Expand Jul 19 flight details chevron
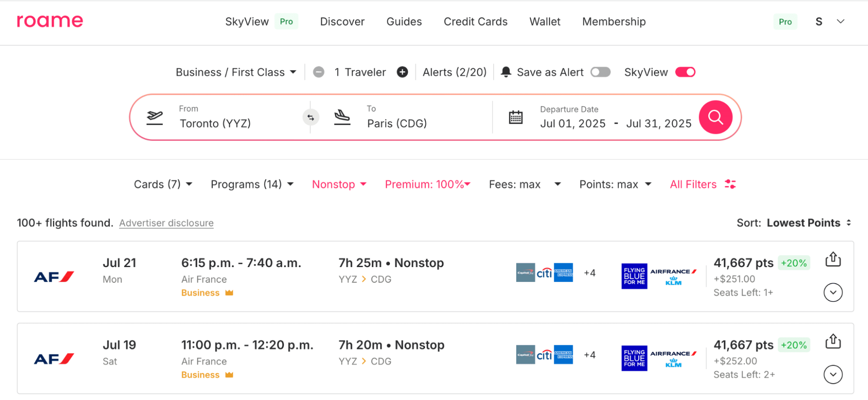Screen dimensions: 868x400 [832, 374]
